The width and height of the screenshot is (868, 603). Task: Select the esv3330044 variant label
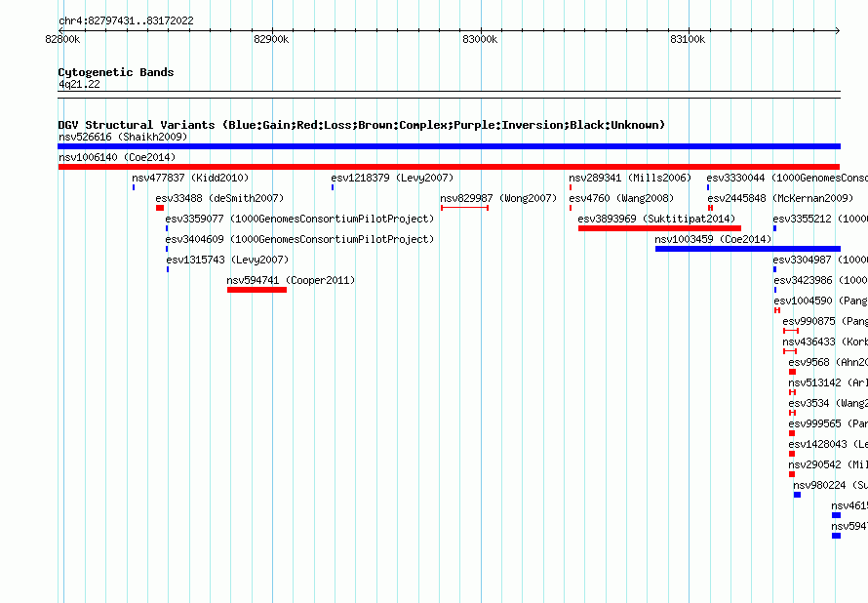[787, 178]
